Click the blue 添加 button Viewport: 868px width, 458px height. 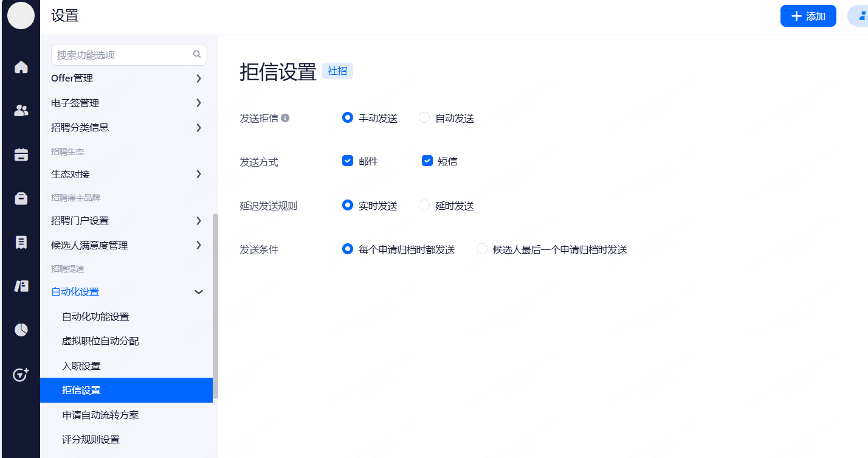coord(808,16)
